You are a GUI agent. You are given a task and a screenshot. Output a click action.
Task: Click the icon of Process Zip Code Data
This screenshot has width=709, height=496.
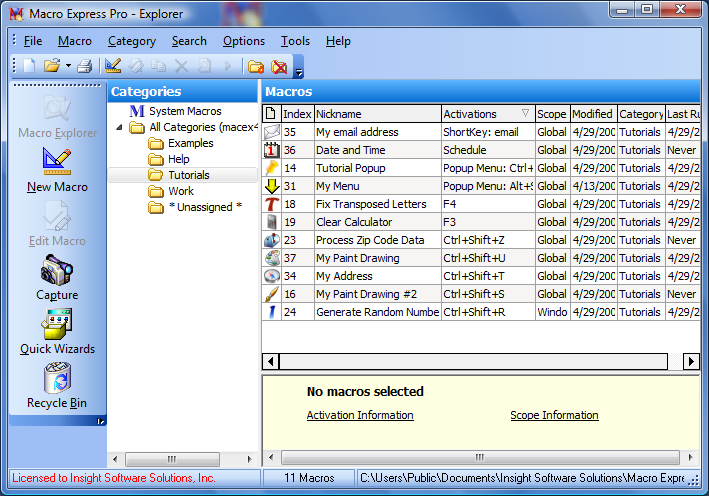(272, 240)
